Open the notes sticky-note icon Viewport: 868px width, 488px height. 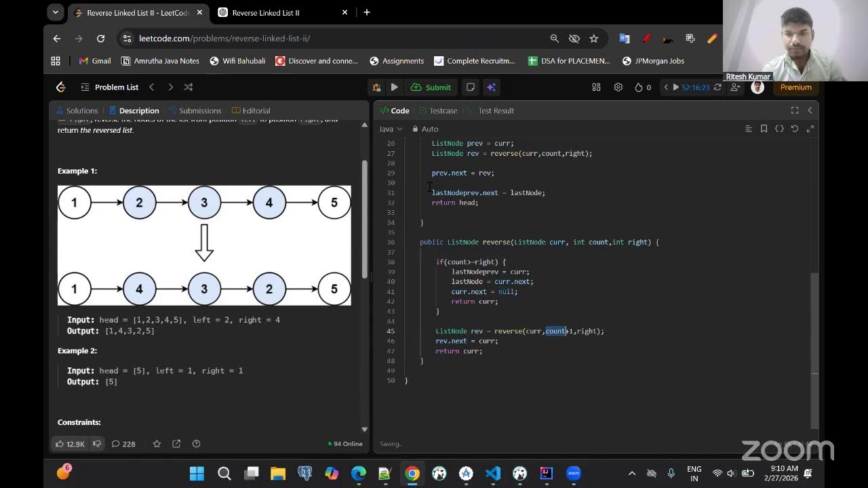click(470, 87)
